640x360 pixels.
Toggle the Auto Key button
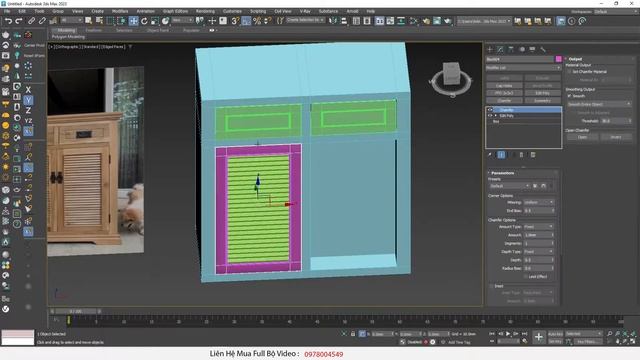(555, 334)
